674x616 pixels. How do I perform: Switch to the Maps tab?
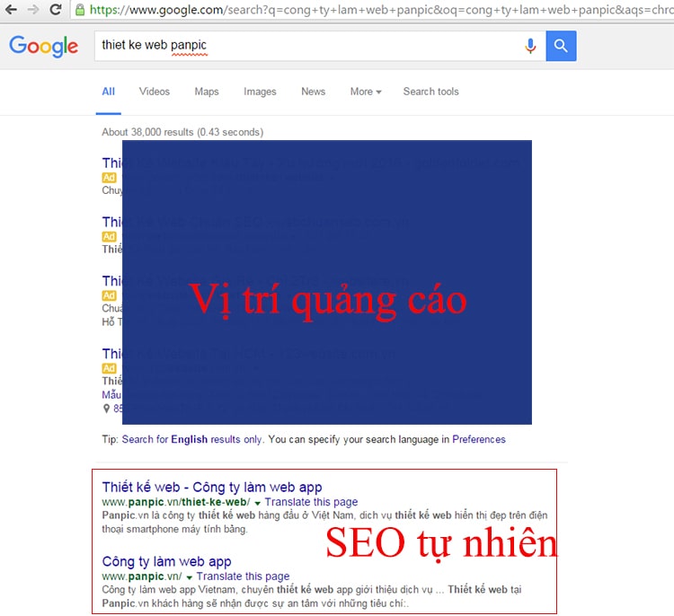point(207,92)
